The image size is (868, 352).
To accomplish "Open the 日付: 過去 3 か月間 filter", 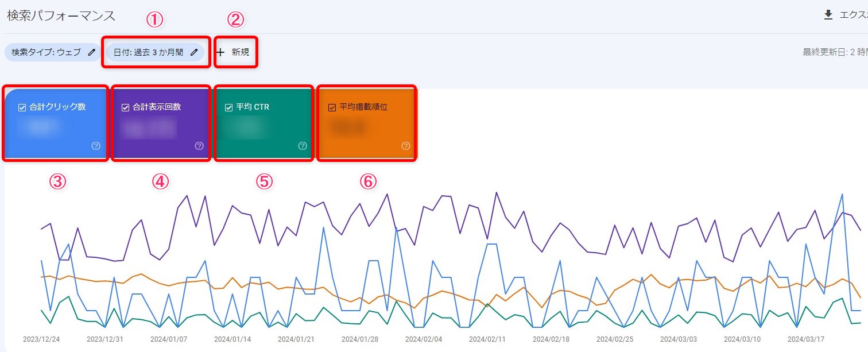I will pyautogui.click(x=148, y=52).
